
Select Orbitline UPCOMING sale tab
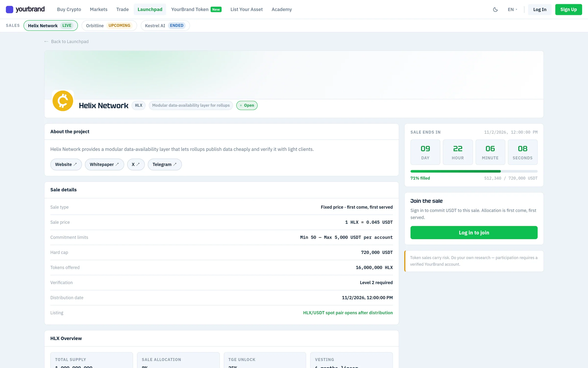(x=109, y=26)
